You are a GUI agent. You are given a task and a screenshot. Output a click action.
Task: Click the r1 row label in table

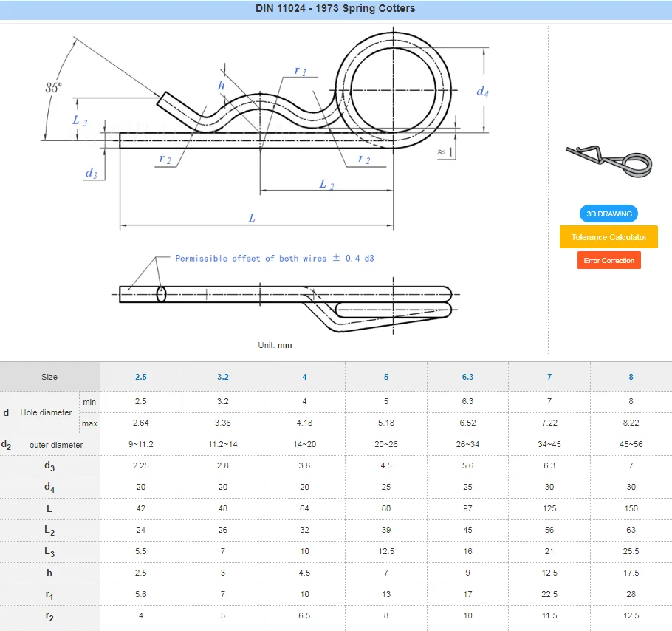pyautogui.click(x=49, y=594)
